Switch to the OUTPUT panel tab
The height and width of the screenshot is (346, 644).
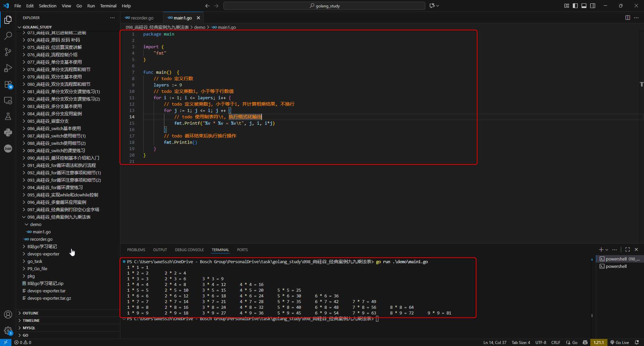point(160,250)
